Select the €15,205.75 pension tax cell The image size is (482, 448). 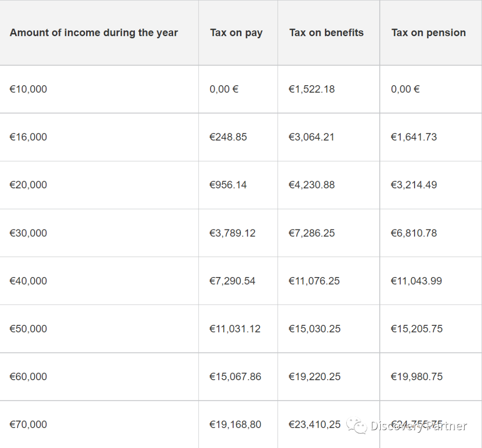click(x=416, y=329)
